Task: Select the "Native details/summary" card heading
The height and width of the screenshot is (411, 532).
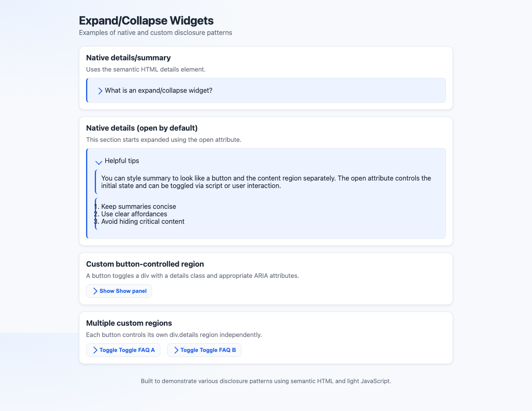Action: coord(128,58)
